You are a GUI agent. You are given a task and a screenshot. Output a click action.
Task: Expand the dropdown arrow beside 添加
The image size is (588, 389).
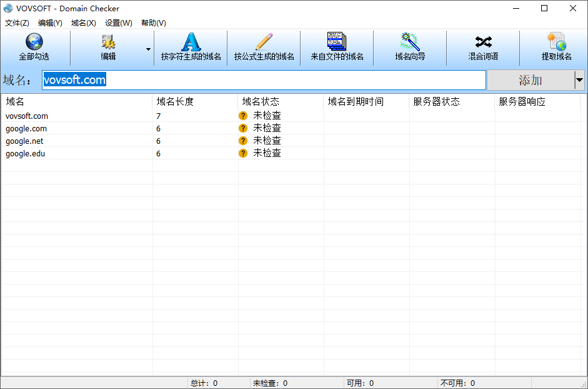coord(579,80)
